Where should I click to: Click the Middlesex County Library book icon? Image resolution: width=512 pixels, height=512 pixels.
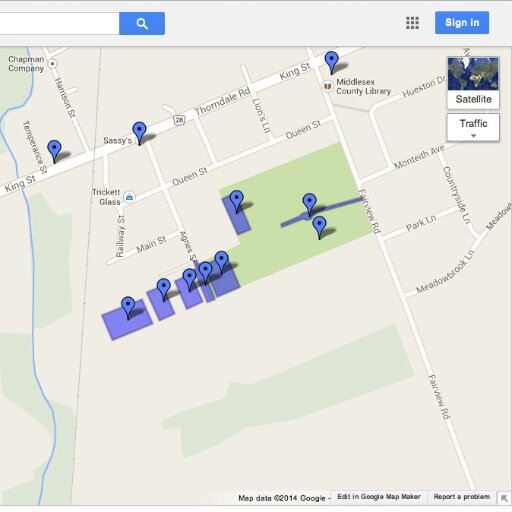pos(328,87)
